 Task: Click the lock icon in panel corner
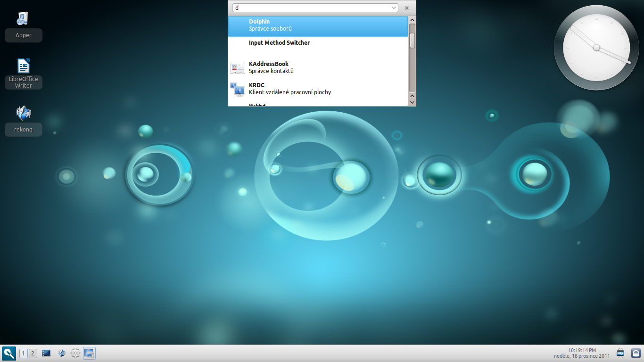[636, 353]
